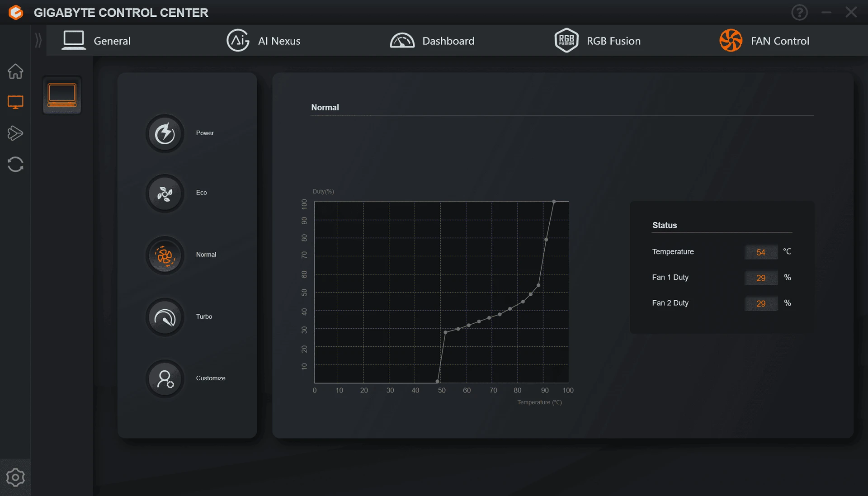Activate the Turbo fan mode icon
Screen dimensions: 868x496
165,317
